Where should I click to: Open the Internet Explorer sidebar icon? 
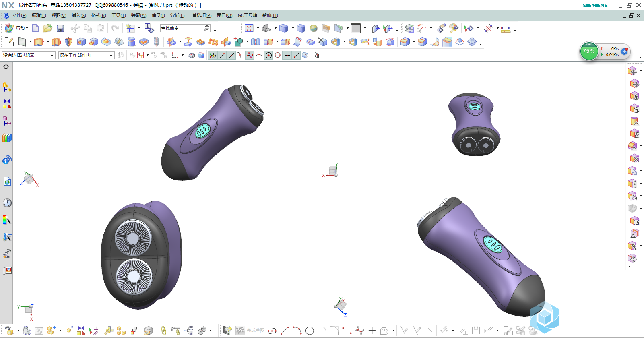[7, 182]
